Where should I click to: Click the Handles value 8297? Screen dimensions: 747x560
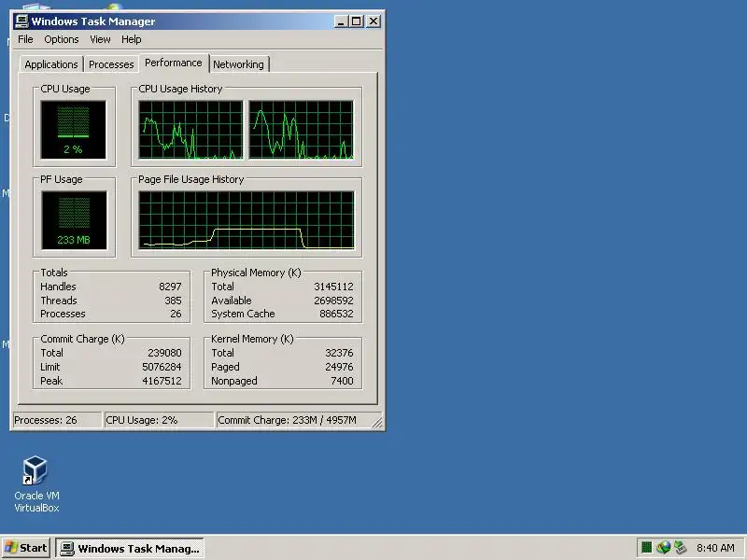point(170,287)
